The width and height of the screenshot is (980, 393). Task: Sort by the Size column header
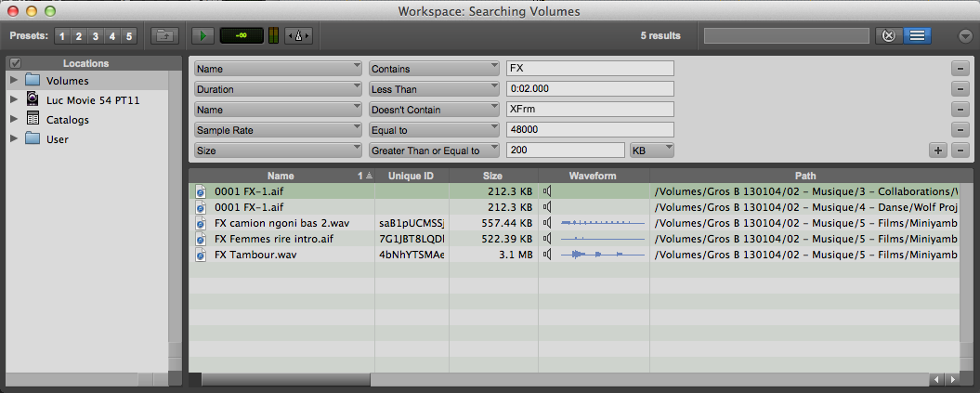493,177
